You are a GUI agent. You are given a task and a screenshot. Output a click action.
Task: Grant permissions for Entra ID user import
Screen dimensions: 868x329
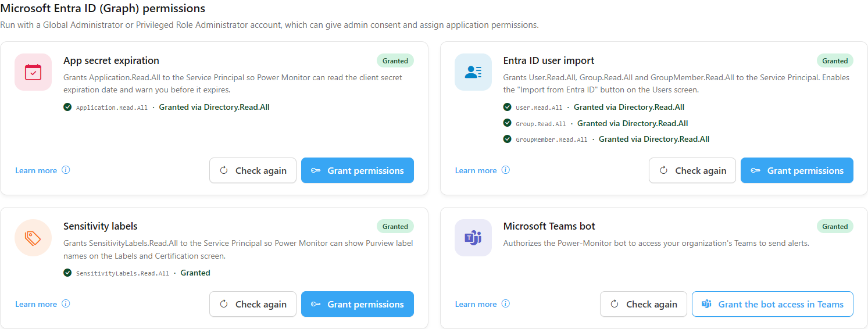tap(797, 170)
